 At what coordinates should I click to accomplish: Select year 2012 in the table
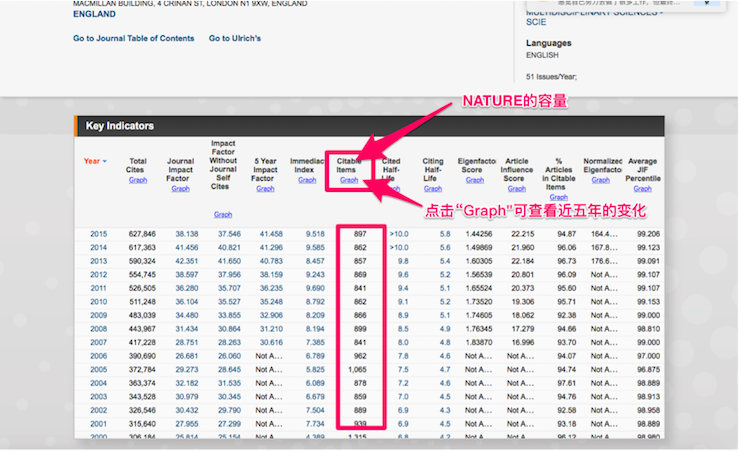pos(99,275)
